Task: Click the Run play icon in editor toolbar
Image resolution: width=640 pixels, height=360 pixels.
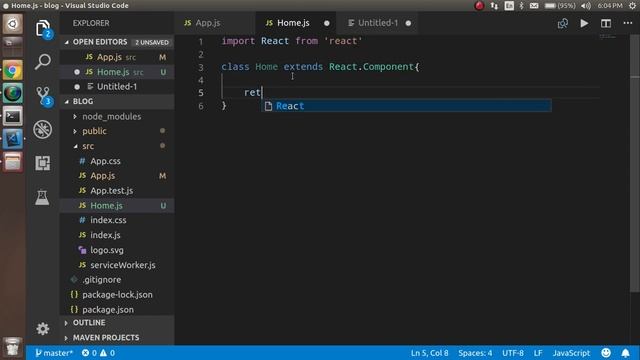Action: coord(584,23)
